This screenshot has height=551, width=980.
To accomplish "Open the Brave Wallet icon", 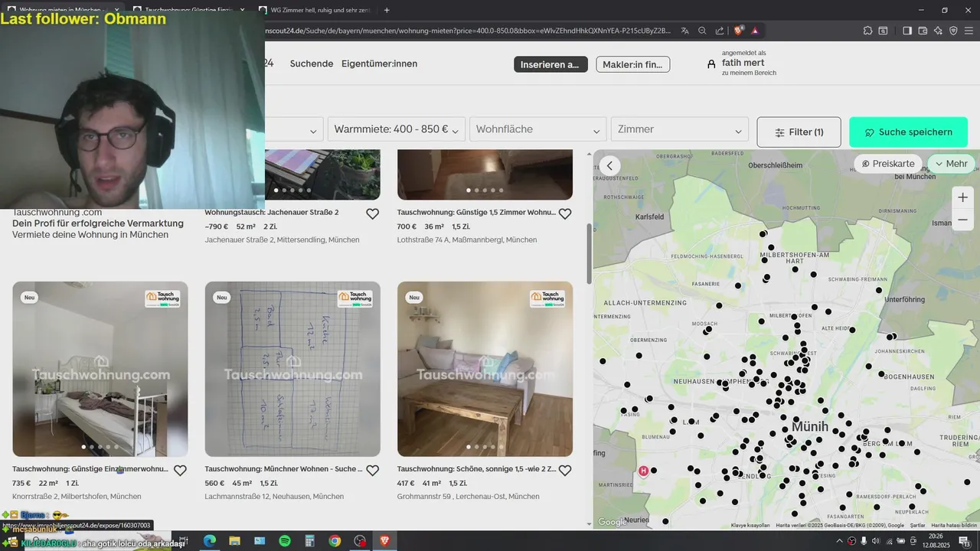I will click(923, 31).
